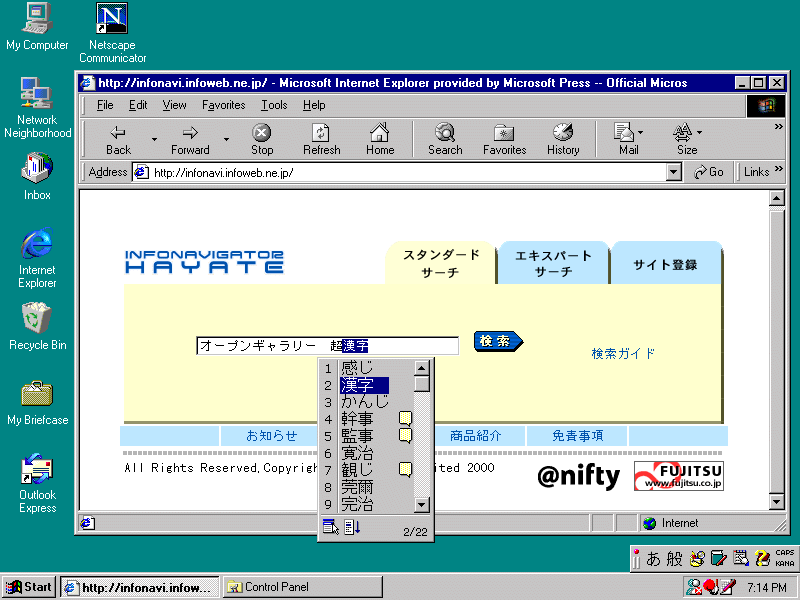The image size is (800, 600).
Task: Open the 検索ガイド link
Action: click(623, 353)
